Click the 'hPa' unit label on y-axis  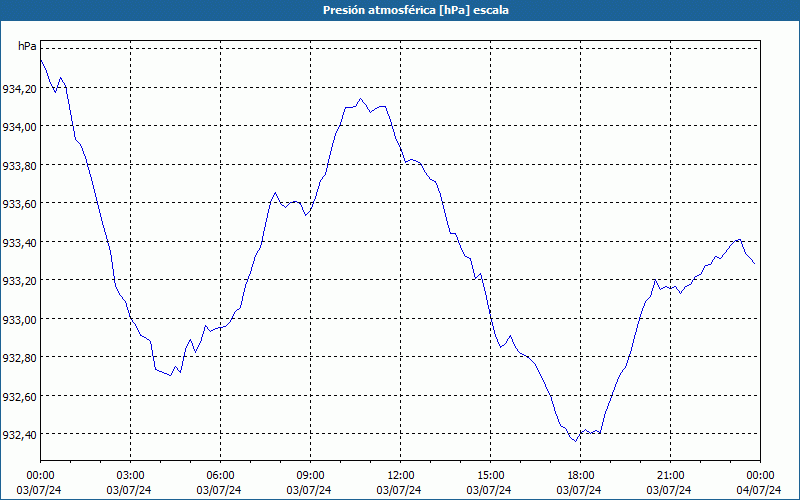tap(27, 46)
